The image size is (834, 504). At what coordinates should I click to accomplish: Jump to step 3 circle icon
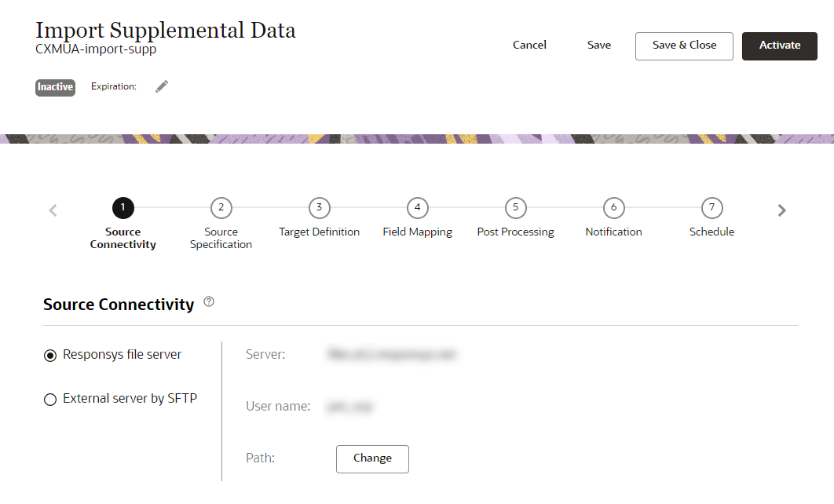coord(320,208)
